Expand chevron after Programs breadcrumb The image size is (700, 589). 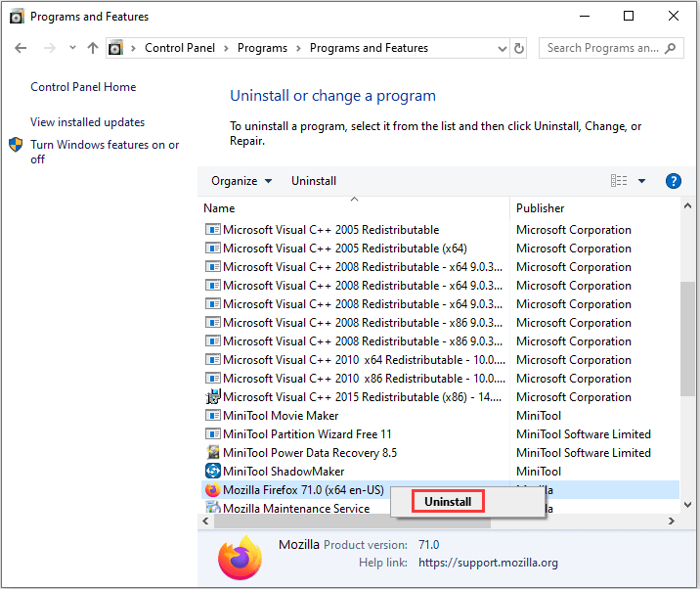point(298,48)
